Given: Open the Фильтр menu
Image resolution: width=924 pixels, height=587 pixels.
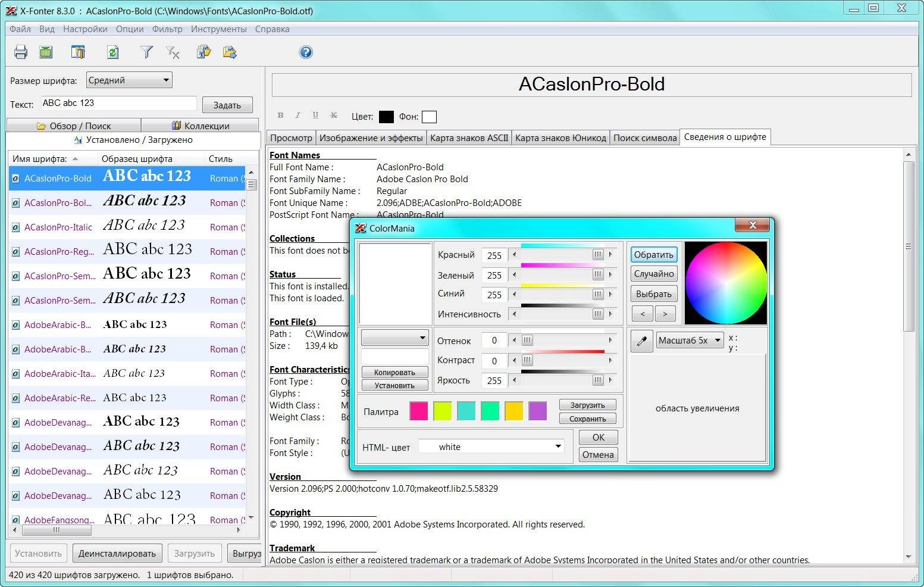Looking at the screenshot, I should (x=167, y=29).
